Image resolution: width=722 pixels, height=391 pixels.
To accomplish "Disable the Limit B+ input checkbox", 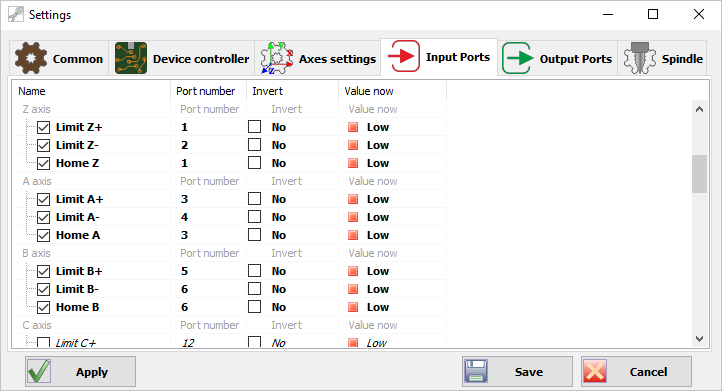I will [x=43, y=271].
